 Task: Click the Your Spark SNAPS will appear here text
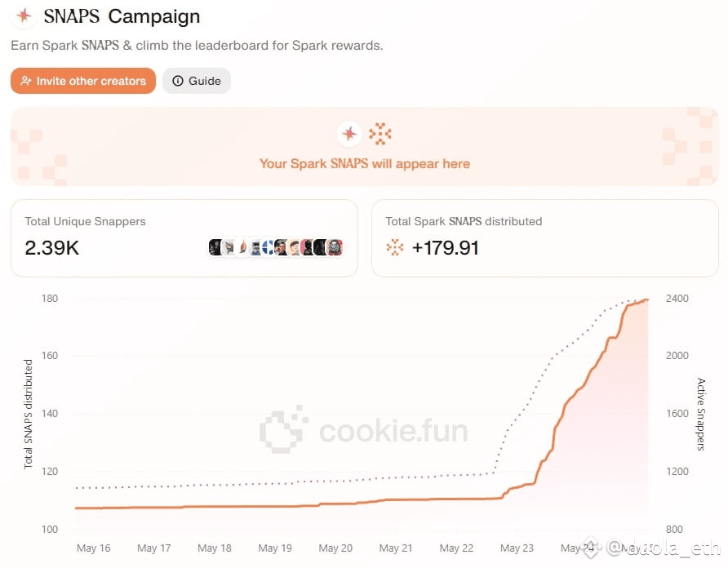click(x=365, y=163)
